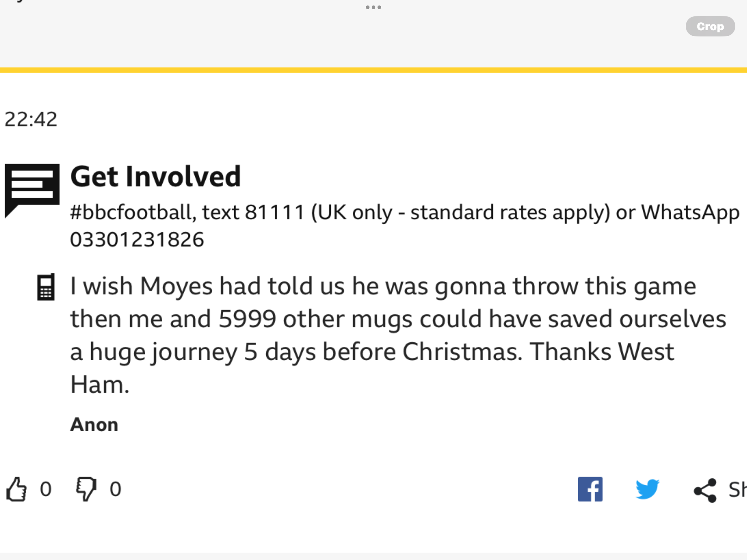Click the Share label beside share icon
747x560 pixels.
click(738, 490)
